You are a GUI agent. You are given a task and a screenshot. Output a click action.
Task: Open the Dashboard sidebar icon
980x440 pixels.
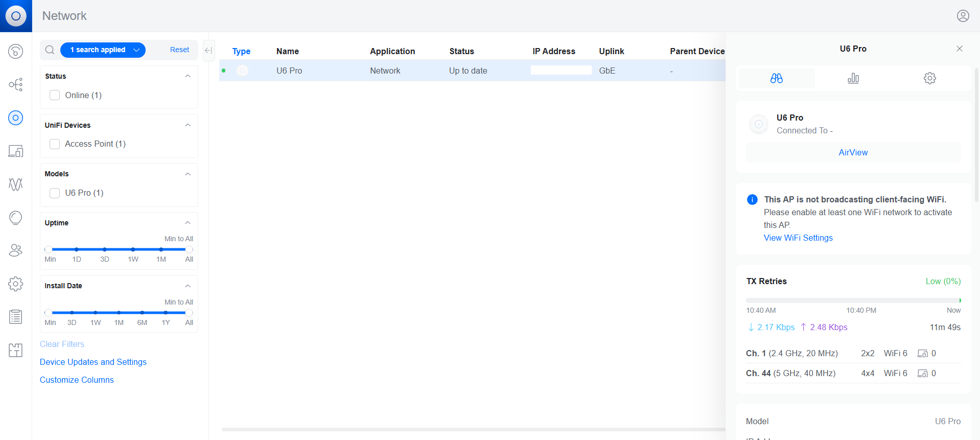click(16, 51)
